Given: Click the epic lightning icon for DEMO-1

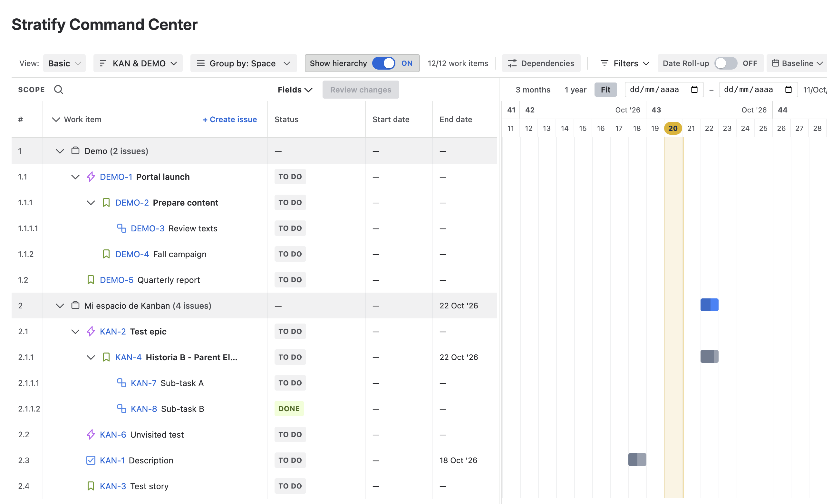Looking at the screenshot, I should point(91,177).
